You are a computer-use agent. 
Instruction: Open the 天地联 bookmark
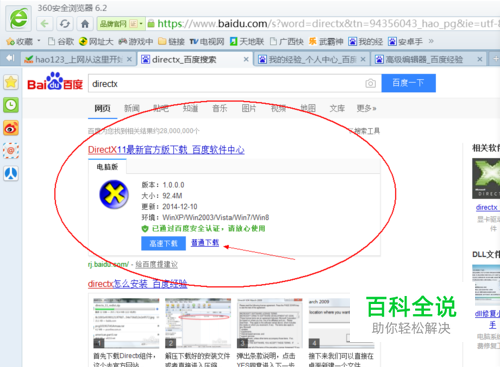click(247, 41)
